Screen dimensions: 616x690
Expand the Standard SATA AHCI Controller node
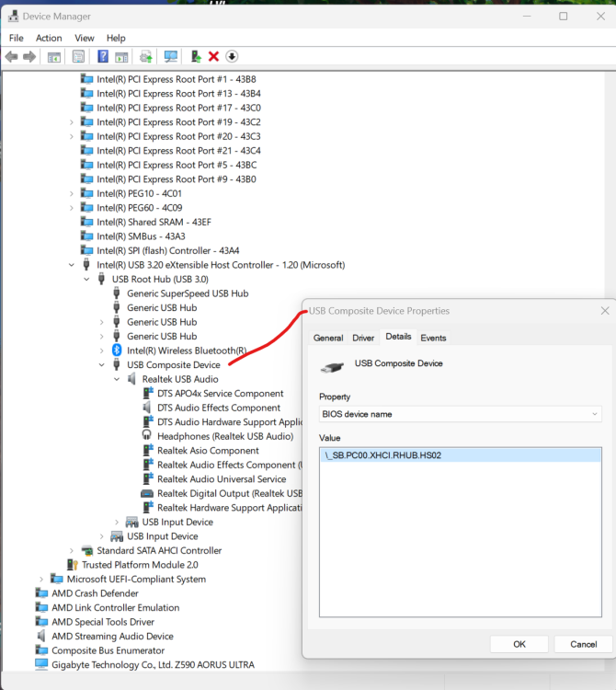(72, 550)
